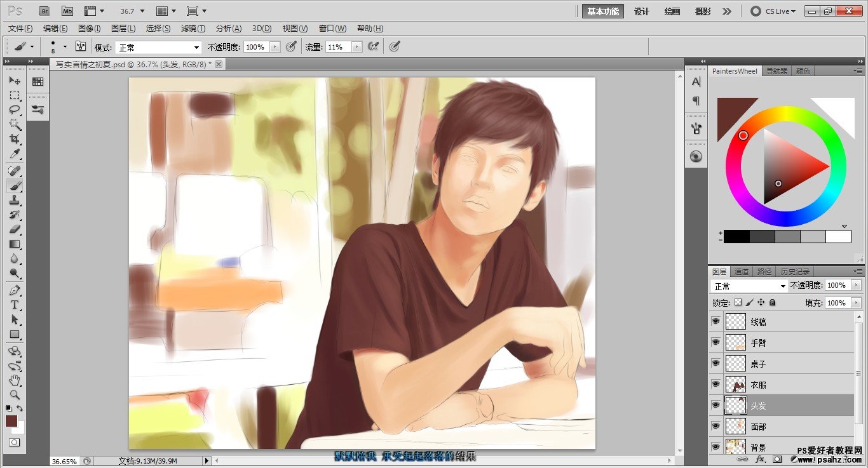868x468 pixels.
Task: Toggle lock position for layer
Action: pos(761,303)
